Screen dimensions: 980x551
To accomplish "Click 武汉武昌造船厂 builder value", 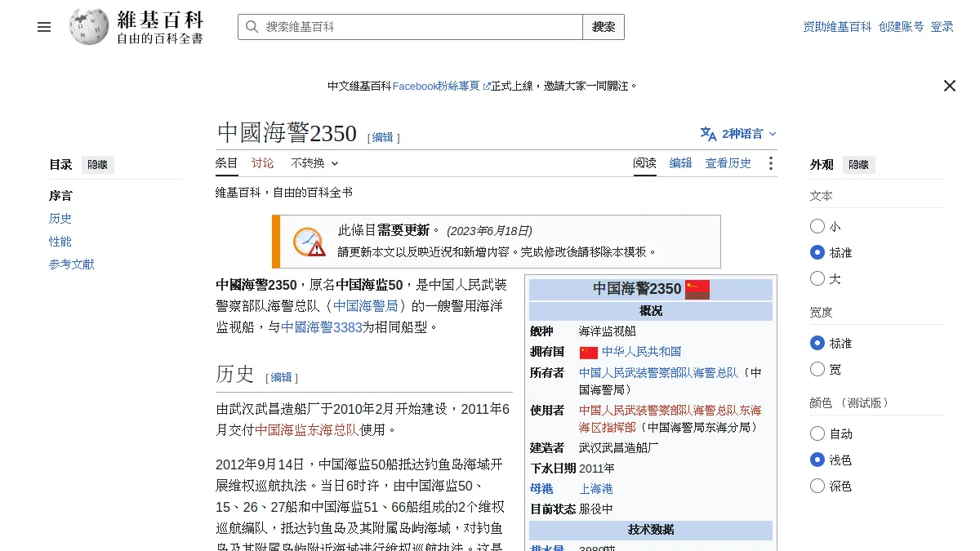I will pyautogui.click(x=619, y=448).
